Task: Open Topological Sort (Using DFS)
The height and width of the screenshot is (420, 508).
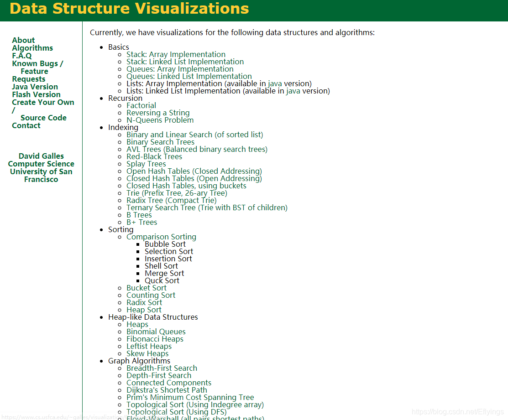Action: [177, 412]
